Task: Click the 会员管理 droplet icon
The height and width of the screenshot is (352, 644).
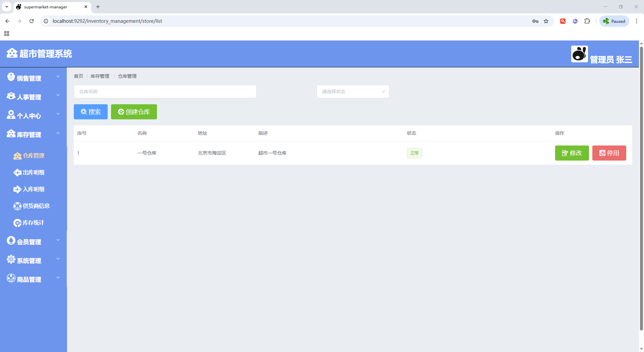Action: point(11,241)
